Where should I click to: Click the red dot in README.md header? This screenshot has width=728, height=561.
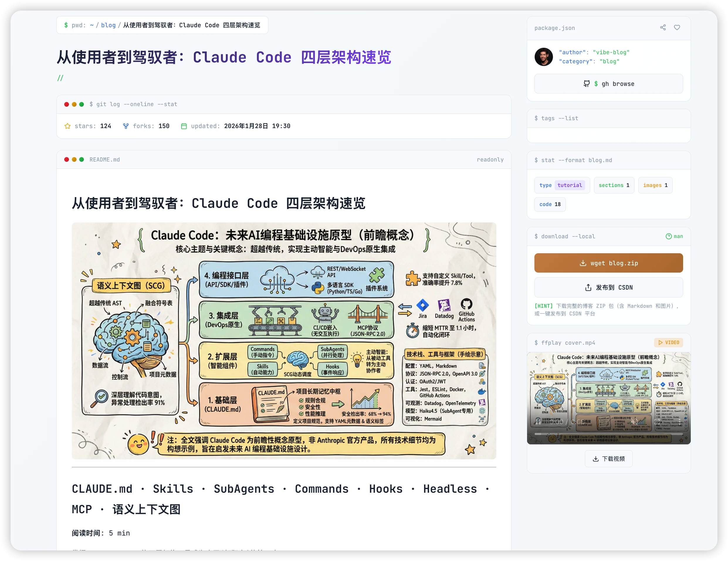pyautogui.click(x=67, y=159)
